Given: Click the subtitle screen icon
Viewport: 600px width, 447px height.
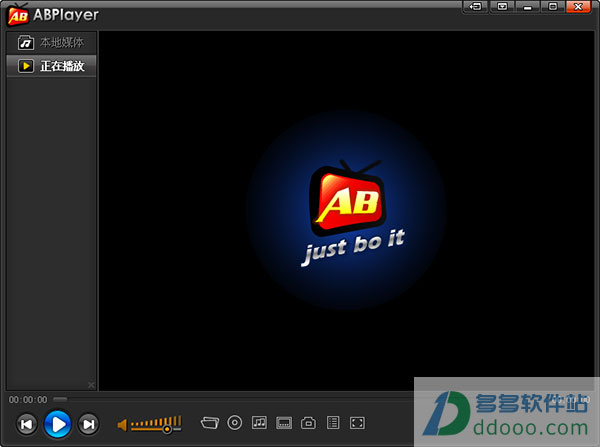Looking at the screenshot, I should (284, 423).
